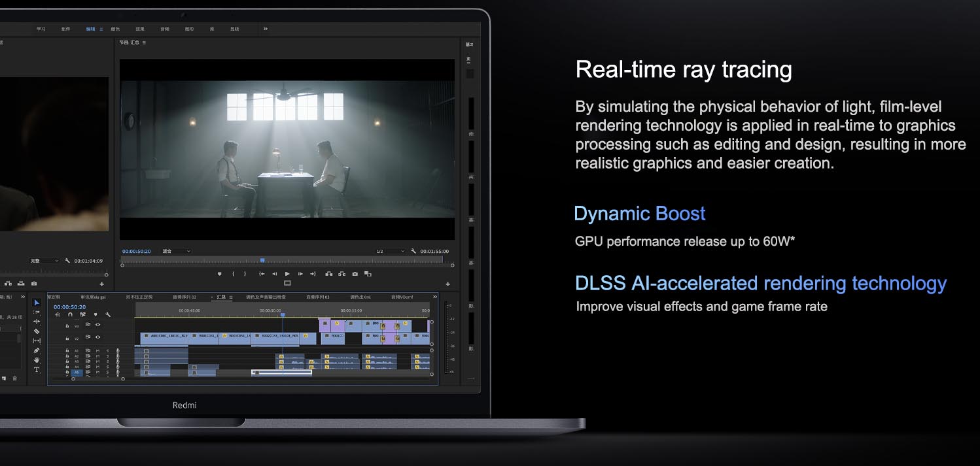The width and height of the screenshot is (980, 466).
Task: Switch to the 颜色 workspace tab
Action: click(x=115, y=29)
